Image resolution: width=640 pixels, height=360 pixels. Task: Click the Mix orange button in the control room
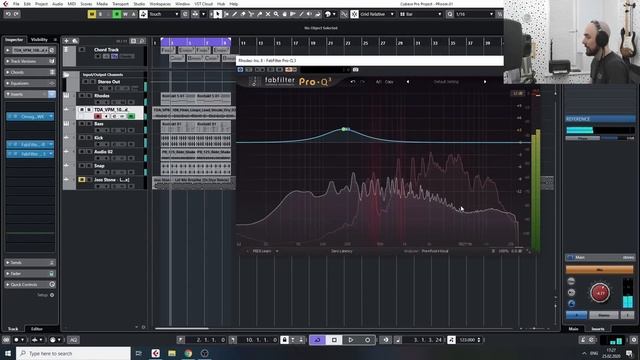(600, 269)
